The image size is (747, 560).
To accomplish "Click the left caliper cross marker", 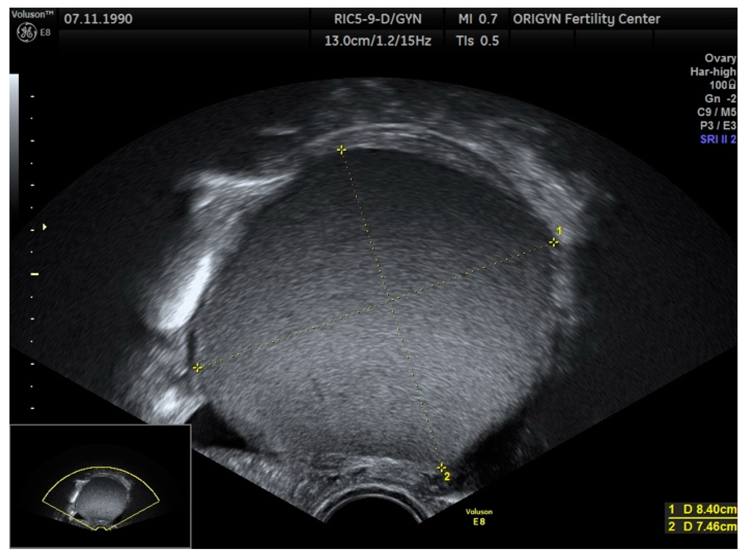I will tap(198, 368).
